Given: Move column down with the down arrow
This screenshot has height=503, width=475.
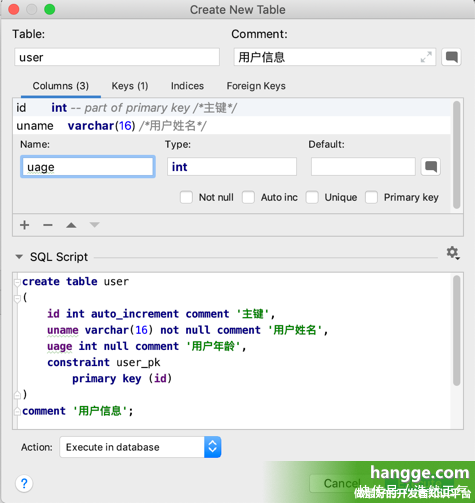Looking at the screenshot, I should click(x=95, y=225).
